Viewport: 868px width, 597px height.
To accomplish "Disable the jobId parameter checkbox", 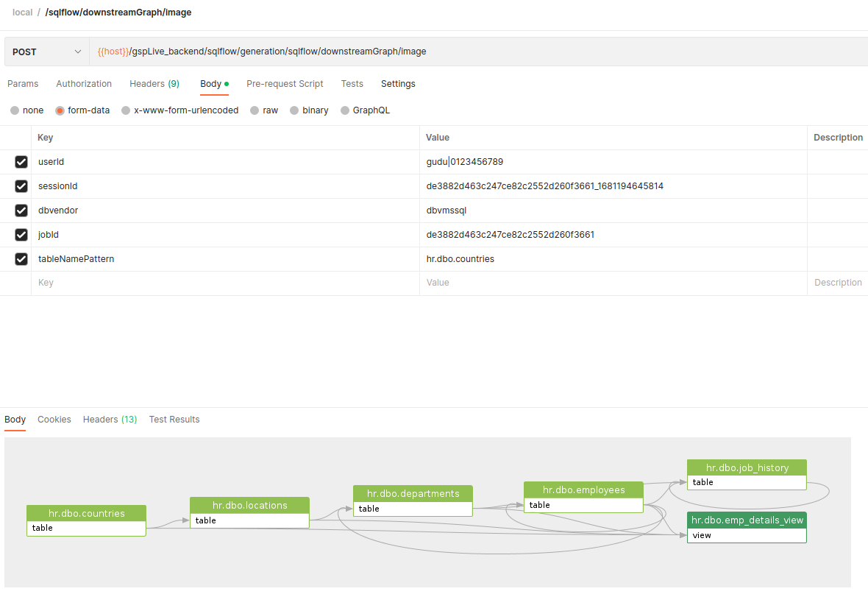I will [21, 235].
